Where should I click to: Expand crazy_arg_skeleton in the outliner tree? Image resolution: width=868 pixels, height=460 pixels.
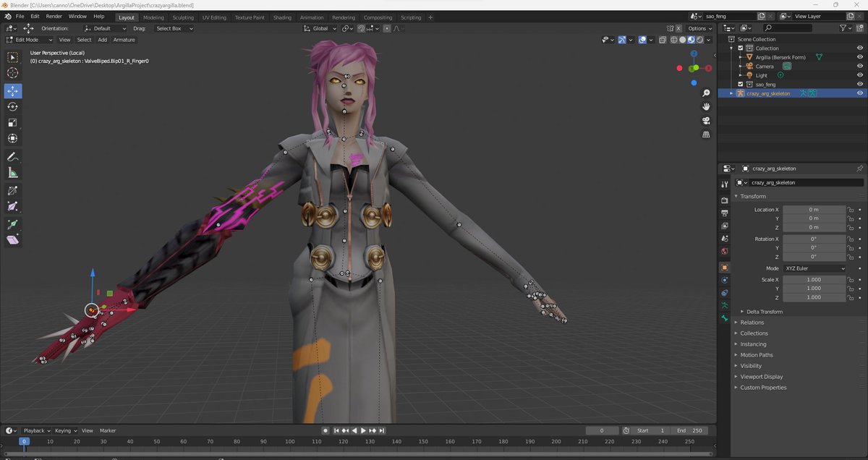[731, 93]
